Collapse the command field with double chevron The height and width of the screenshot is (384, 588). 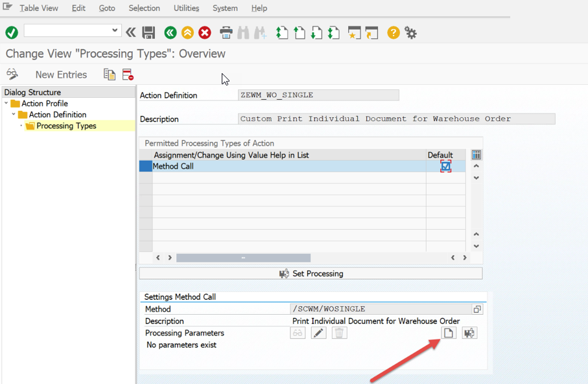[130, 32]
